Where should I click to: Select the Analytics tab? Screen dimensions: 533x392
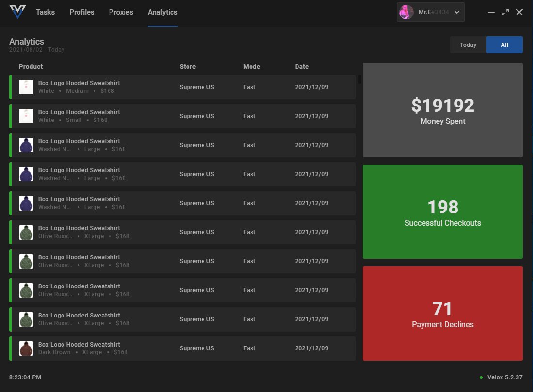162,12
